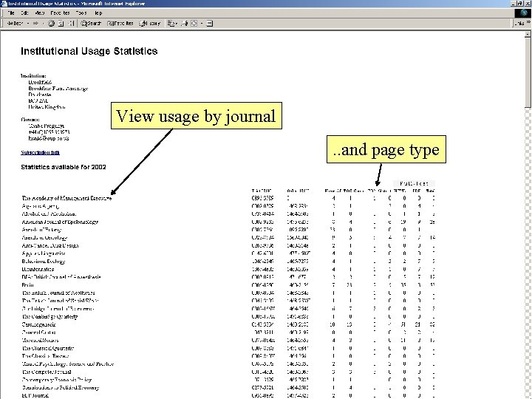Click the Institutional Usage Statistics heading

coord(89,51)
